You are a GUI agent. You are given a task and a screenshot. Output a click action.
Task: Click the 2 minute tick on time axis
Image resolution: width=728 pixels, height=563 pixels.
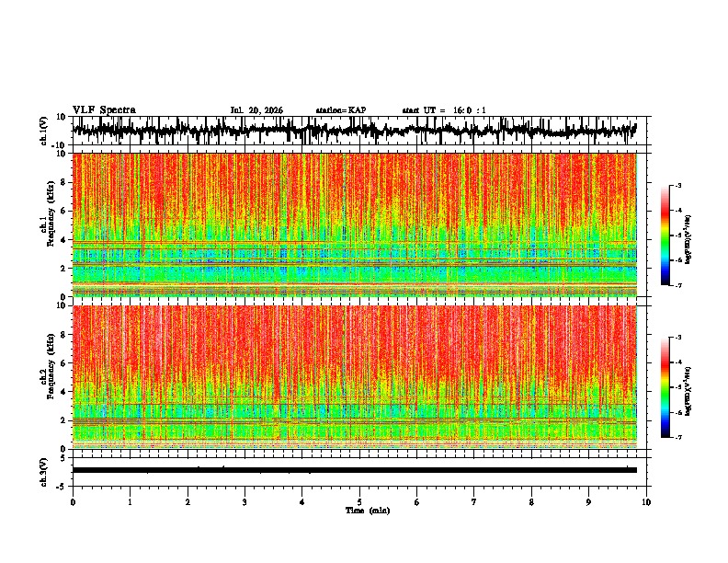click(x=188, y=502)
